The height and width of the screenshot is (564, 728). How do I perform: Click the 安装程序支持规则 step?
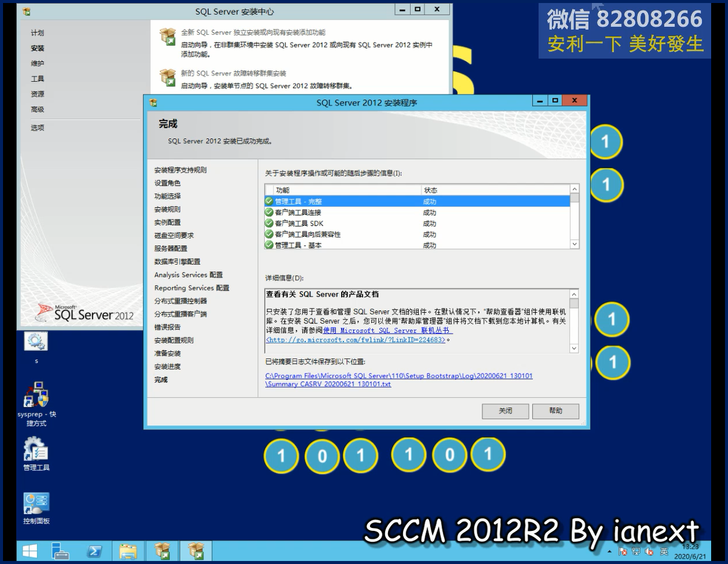[x=180, y=170]
